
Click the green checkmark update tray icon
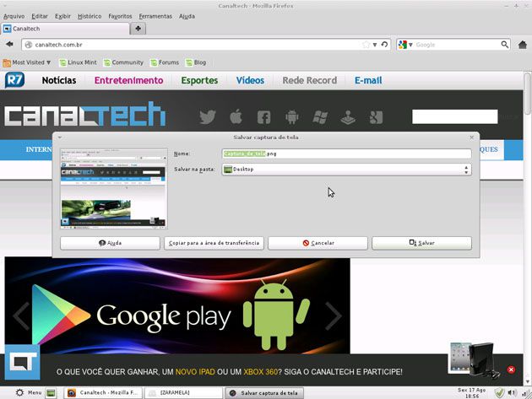[499, 393]
